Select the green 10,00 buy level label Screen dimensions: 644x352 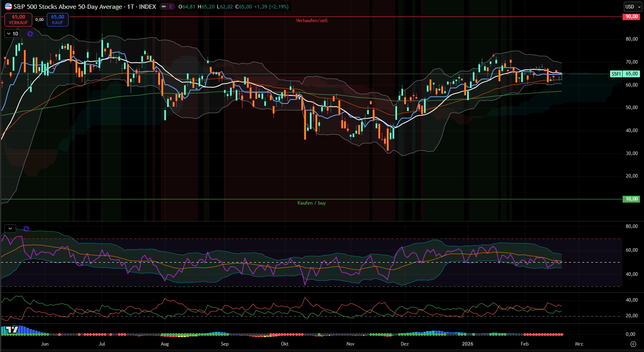coord(631,199)
